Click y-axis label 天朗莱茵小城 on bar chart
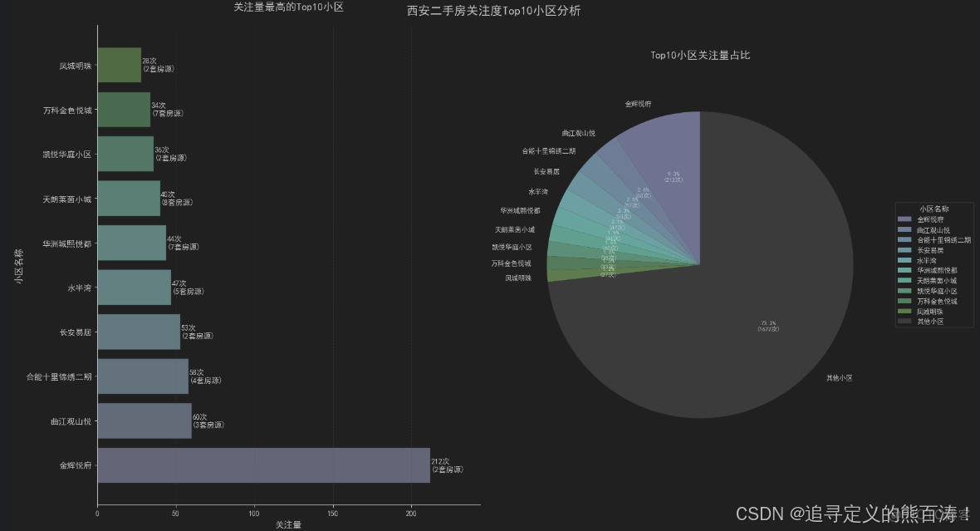This screenshot has width=980, height=531. point(67,199)
